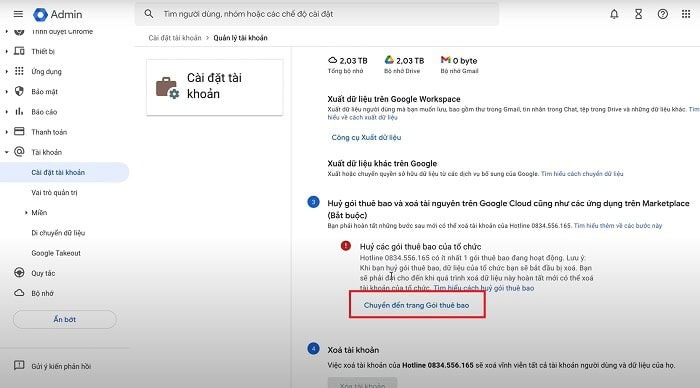The width and height of the screenshot is (700, 388).
Task: Open the notifications bell
Action: [614, 14]
